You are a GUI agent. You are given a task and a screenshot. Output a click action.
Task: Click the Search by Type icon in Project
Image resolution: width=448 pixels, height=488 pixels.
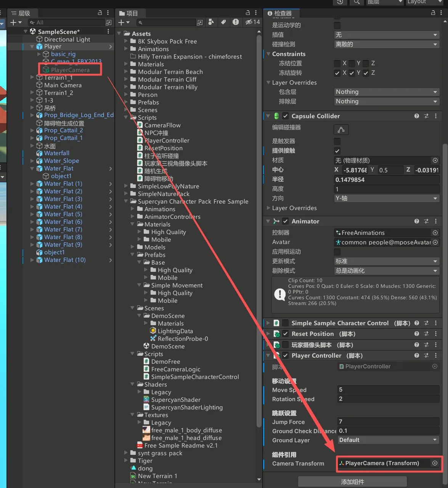(x=211, y=22)
